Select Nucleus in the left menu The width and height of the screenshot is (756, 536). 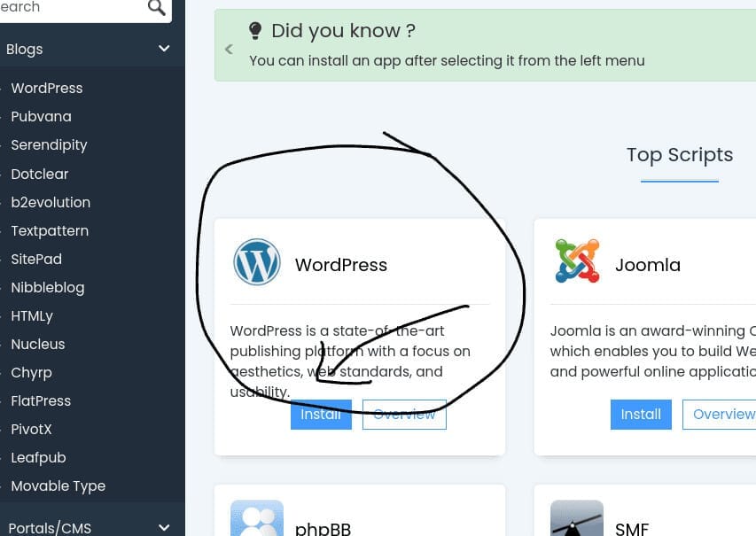click(37, 344)
